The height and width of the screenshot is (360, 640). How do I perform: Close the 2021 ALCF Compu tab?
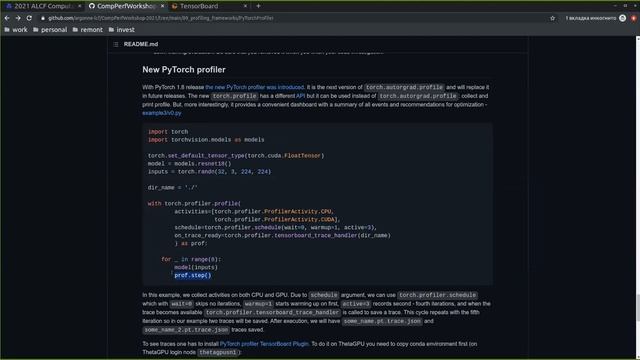[x=80, y=6]
